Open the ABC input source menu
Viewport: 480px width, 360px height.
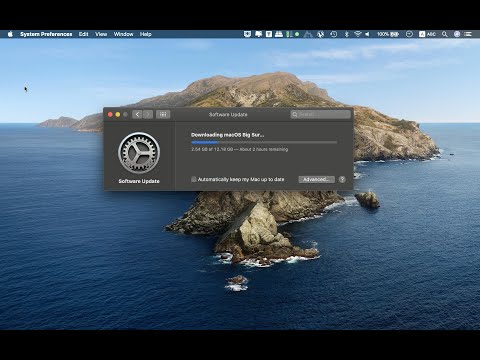[x=427, y=34]
